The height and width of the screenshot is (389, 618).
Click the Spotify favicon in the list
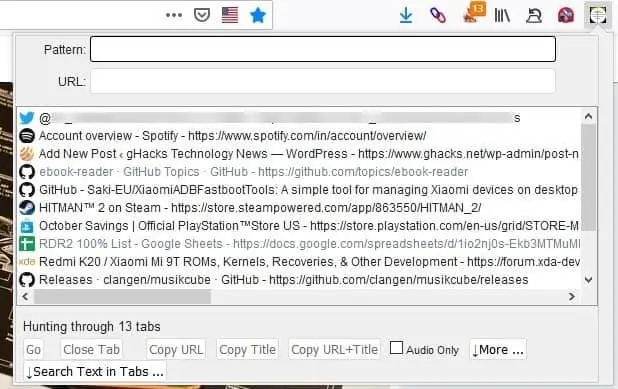27,136
